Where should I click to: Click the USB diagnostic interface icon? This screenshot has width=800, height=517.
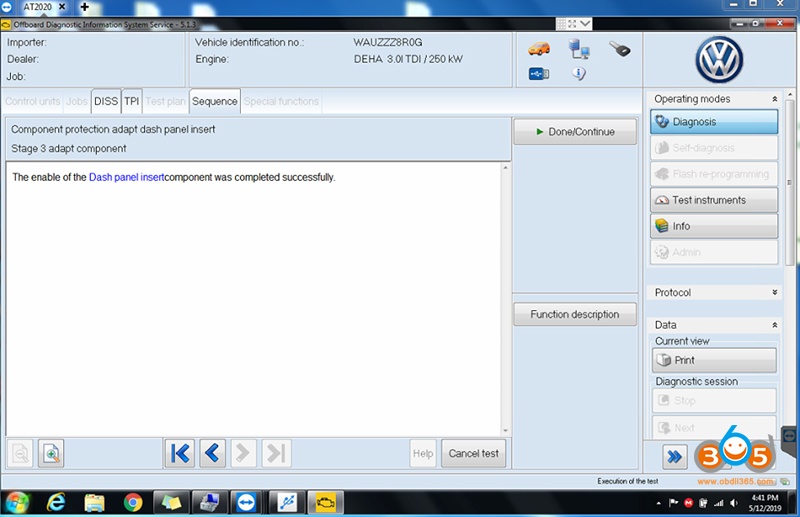(x=539, y=73)
